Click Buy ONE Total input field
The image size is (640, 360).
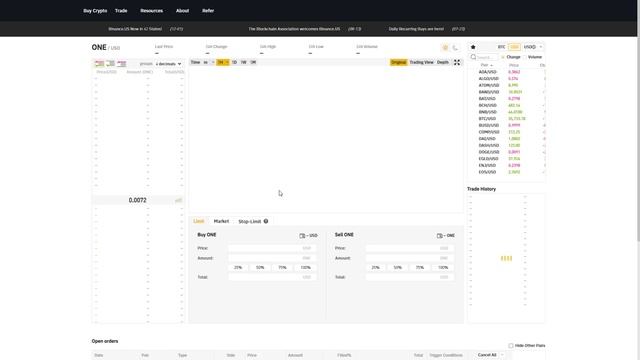tap(272, 277)
